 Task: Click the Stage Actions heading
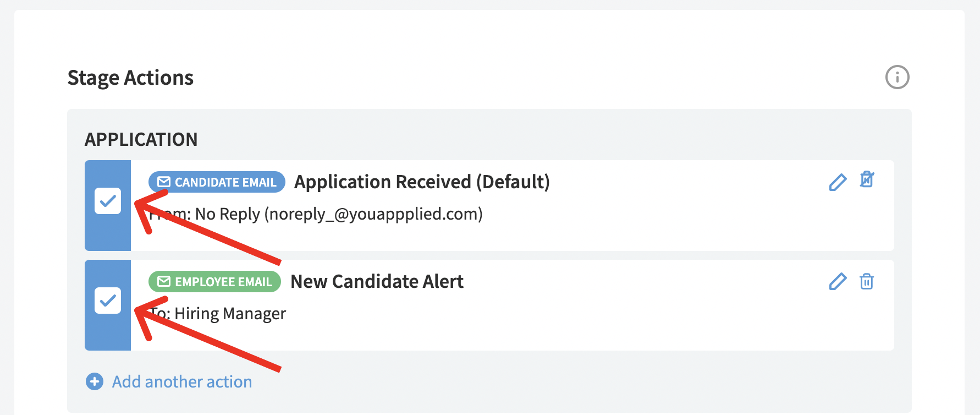130,78
